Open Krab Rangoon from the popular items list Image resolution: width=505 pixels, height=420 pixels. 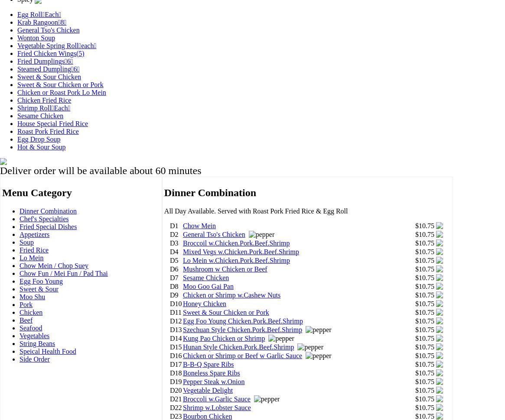coord(42,23)
